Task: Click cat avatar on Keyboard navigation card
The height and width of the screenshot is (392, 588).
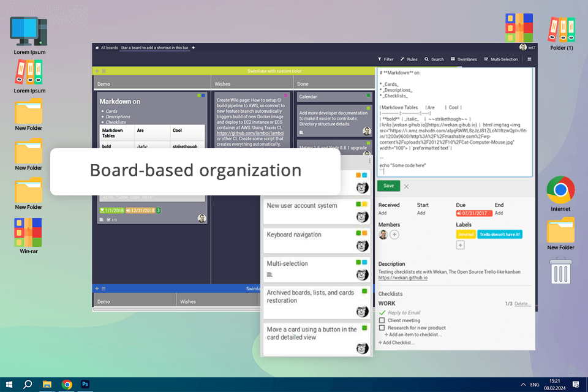Action: pos(362,246)
